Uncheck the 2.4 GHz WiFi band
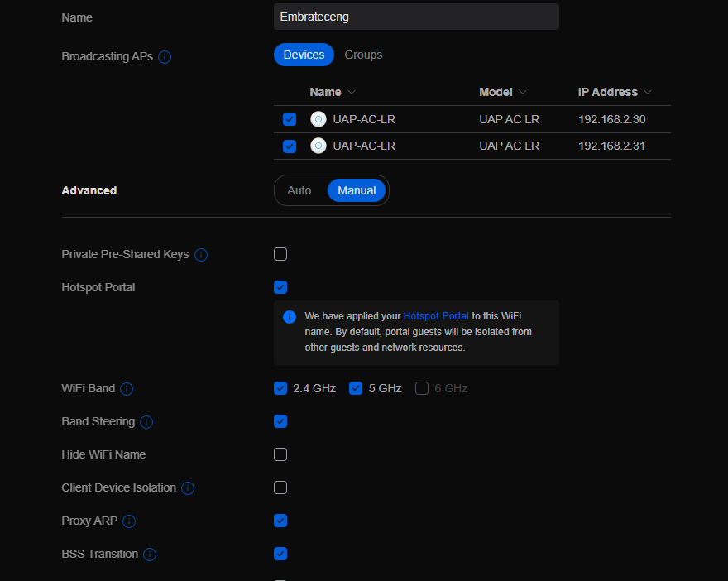Screen dimensions: 728x581 tap(280, 388)
